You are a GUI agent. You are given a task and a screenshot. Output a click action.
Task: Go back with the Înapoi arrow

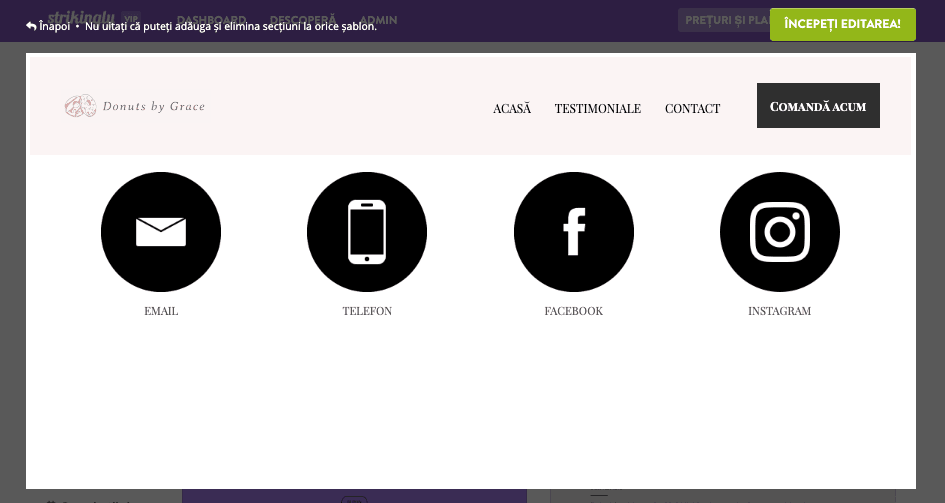(48, 27)
